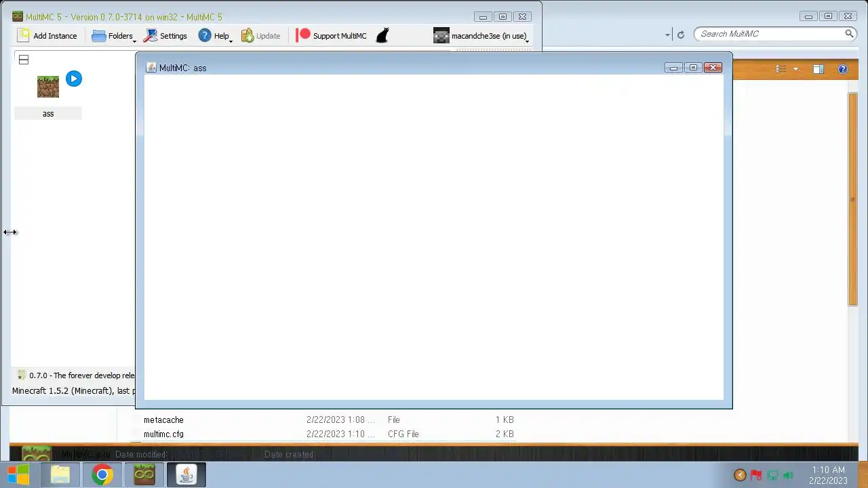Open Google Chrome from the taskbar
The image size is (868, 488).
click(102, 475)
